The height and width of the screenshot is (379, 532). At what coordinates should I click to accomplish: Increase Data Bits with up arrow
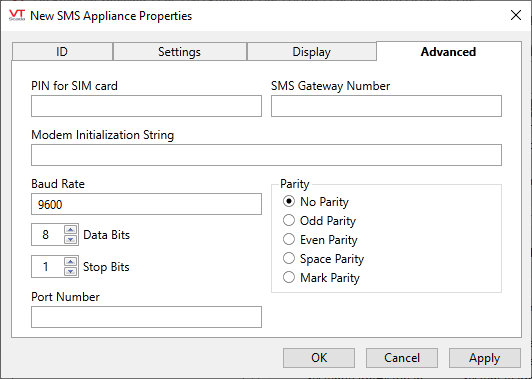point(70,230)
